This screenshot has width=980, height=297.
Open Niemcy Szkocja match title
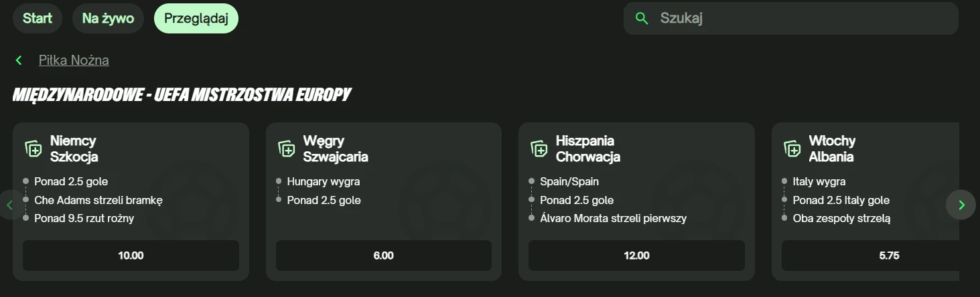[x=74, y=149]
